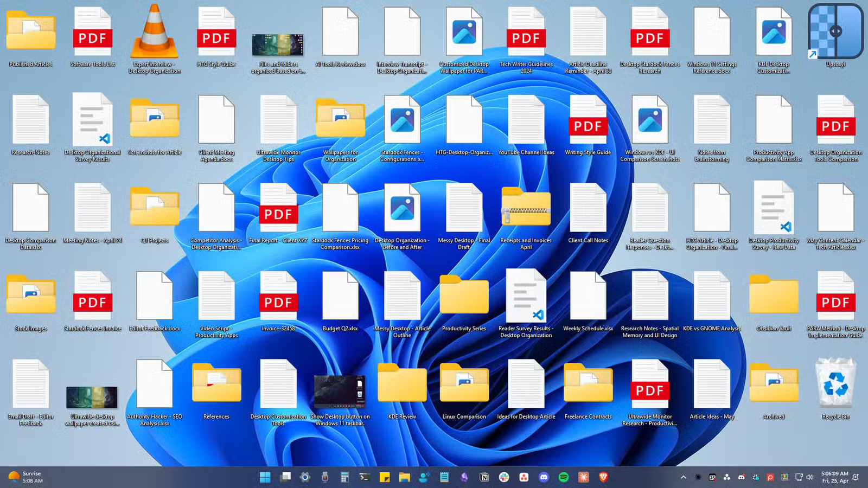Viewport: 868px width, 488px height.
Task: Open Discord from the taskbar
Action: pos(543,478)
